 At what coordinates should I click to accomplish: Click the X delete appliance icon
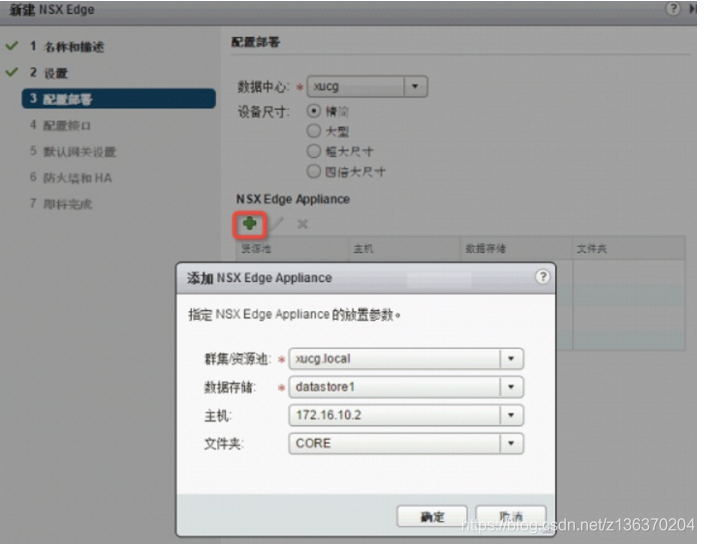coord(303,224)
